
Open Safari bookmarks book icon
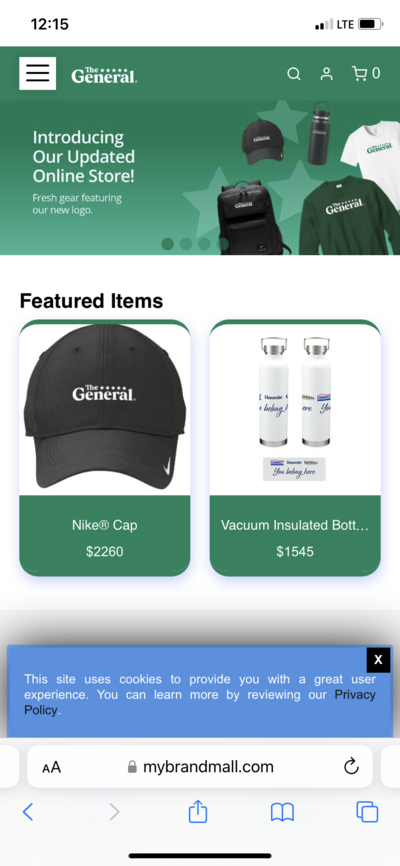[x=282, y=812]
